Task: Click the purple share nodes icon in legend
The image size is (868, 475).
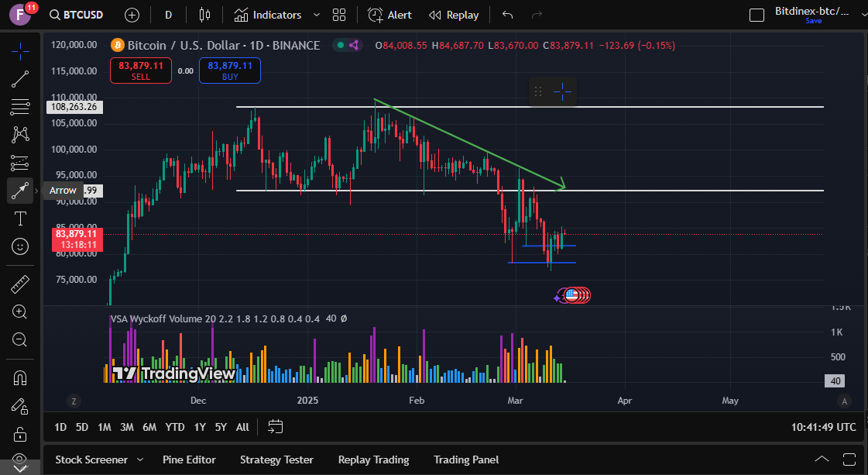Action: pyautogui.click(x=354, y=46)
